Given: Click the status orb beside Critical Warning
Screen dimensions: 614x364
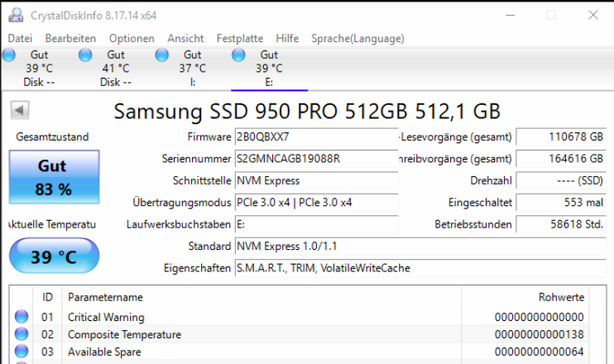Looking at the screenshot, I should 22,317.
